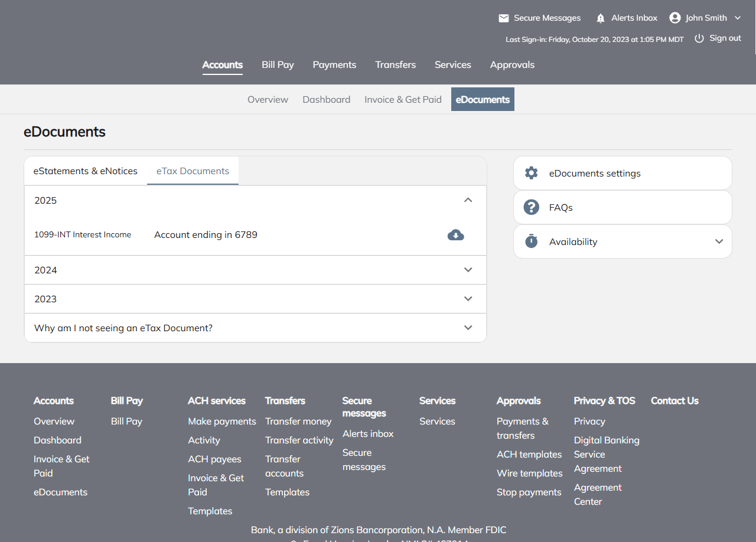Collapse the 2025 tax year section

(x=468, y=200)
